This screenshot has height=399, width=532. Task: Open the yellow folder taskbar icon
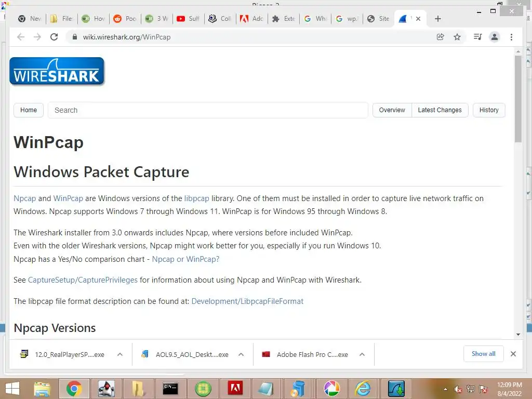click(138, 389)
